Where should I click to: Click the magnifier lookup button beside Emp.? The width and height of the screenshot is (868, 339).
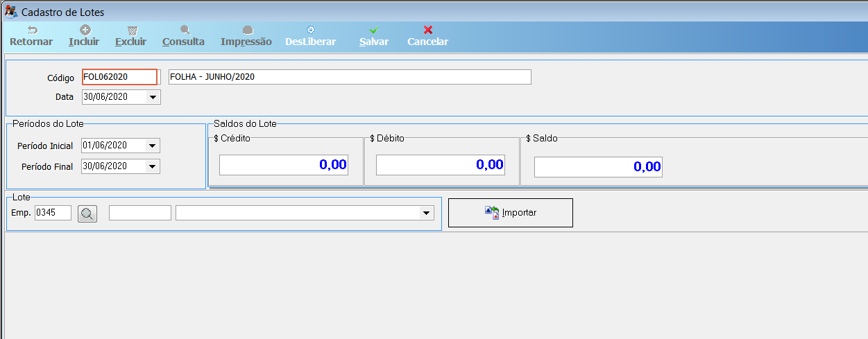[87, 214]
